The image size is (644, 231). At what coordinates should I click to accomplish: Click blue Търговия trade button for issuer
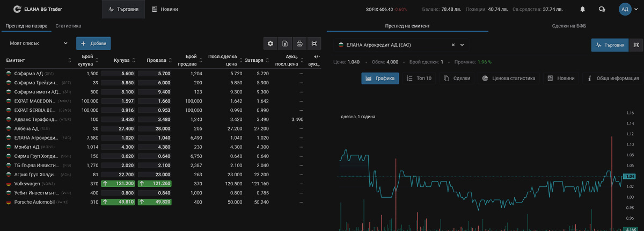(x=610, y=45)
